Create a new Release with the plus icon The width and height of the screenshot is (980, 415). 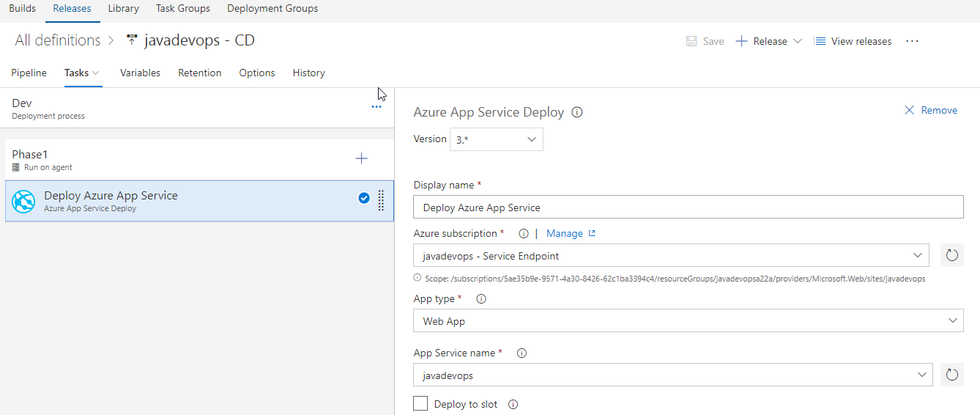click(741, 41)
